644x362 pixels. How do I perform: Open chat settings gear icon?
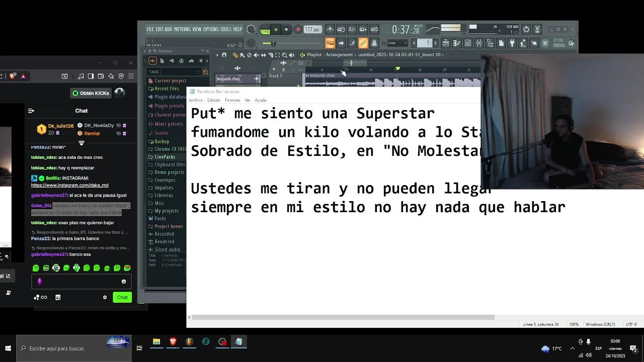[105, 297]
